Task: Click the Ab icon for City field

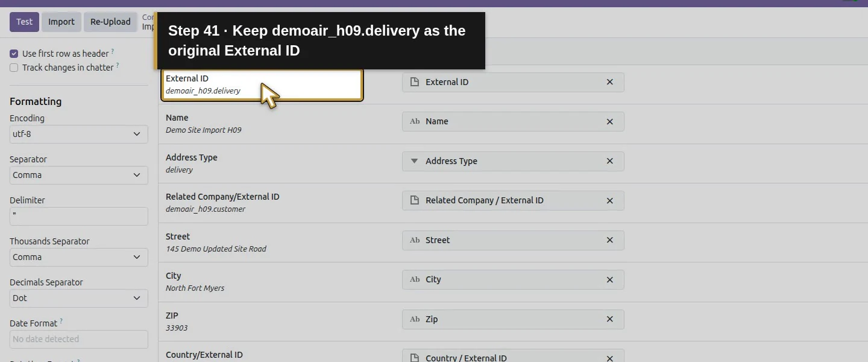Action: pos(415,279)
